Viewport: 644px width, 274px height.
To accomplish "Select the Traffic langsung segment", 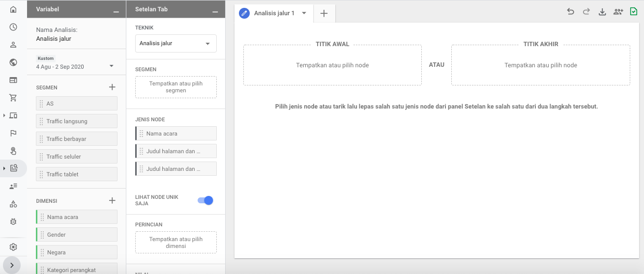I will click(x=77, y=121).
